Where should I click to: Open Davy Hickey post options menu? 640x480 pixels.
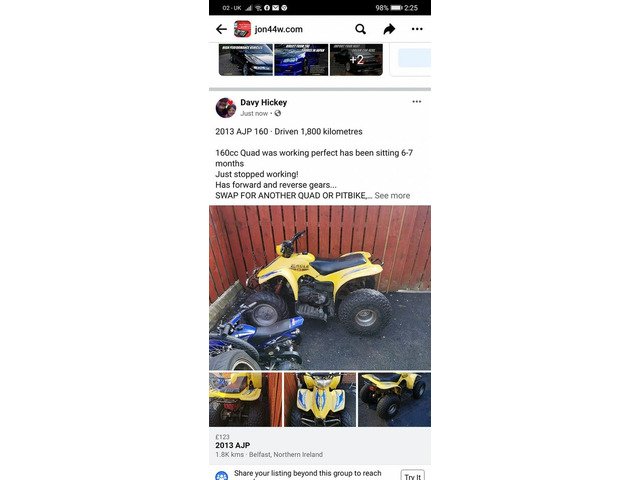(x=417, y=102)
